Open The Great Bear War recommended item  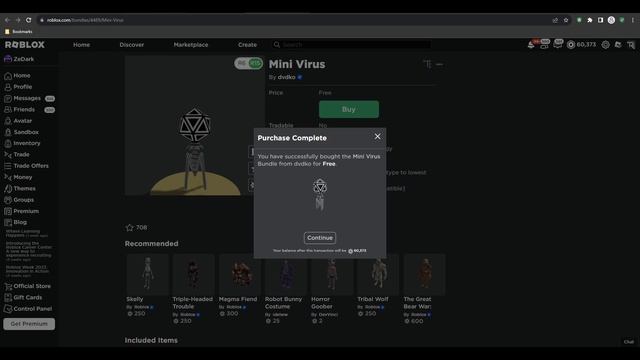[424, 289]
